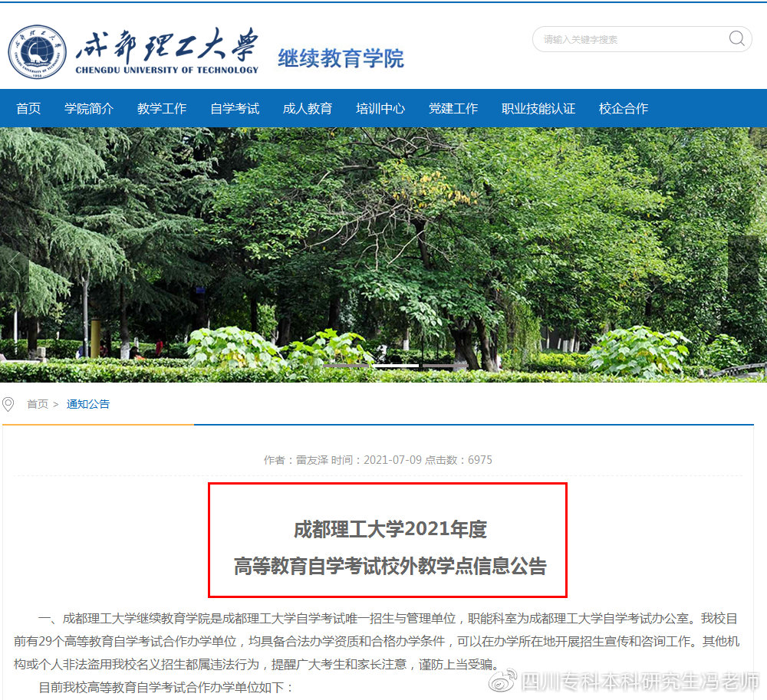
Task: Select the first banner slide indicator
Action: pyautogui.click(x=346, y=366)
